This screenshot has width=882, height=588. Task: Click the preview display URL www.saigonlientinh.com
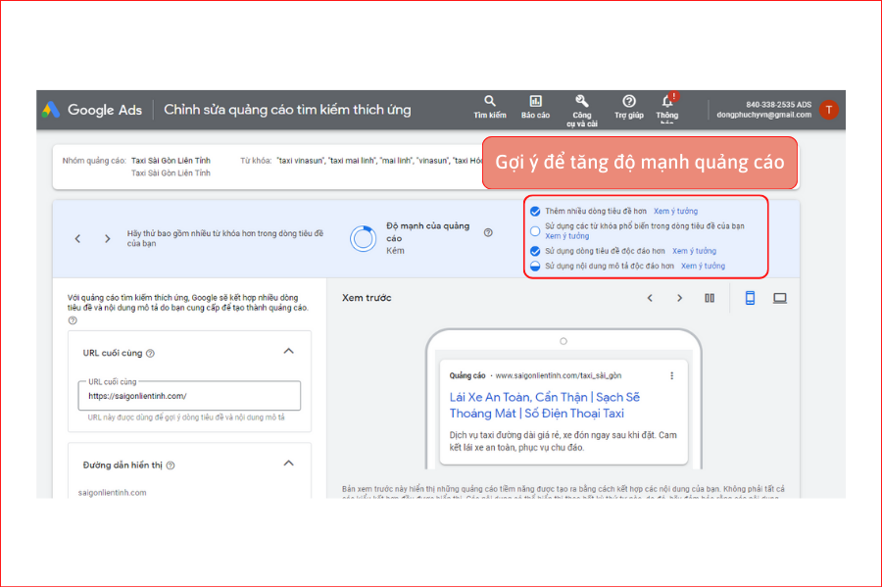558,375
